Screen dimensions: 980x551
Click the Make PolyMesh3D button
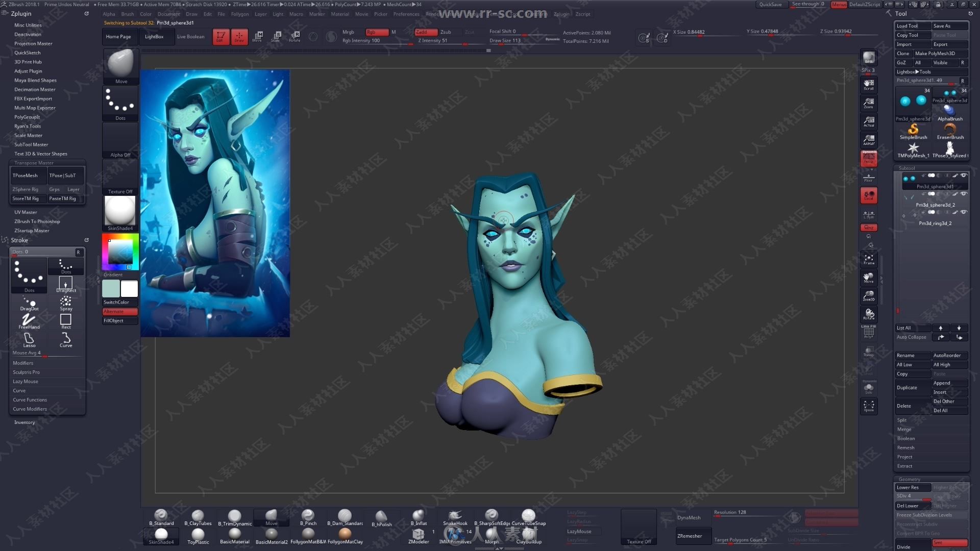[x=941, y=53]
